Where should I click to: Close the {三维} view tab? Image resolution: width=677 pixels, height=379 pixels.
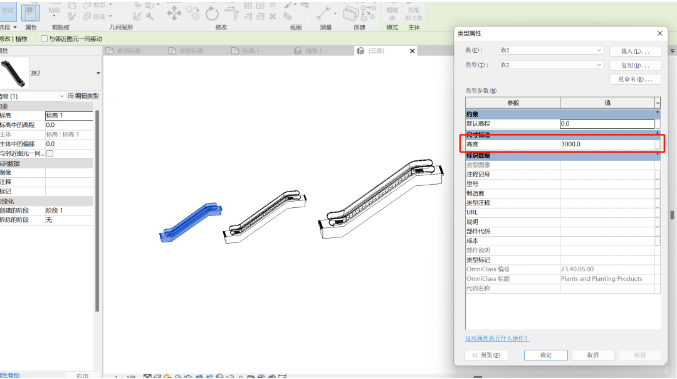coord(412,51)
